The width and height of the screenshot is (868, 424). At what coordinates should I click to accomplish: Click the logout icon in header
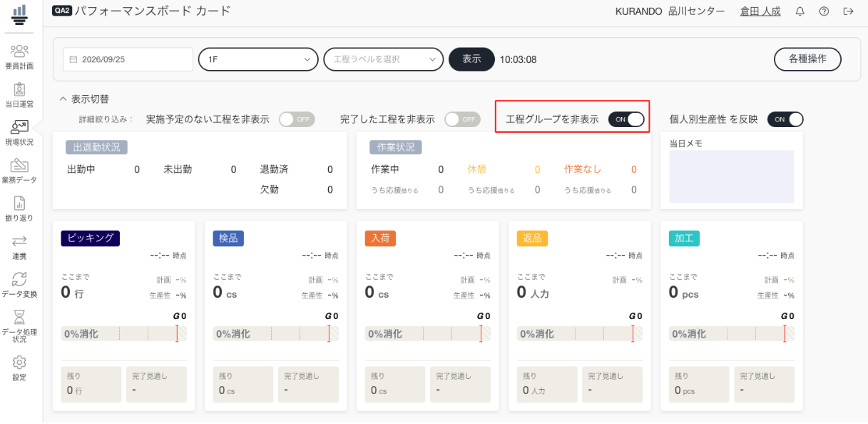848,11
